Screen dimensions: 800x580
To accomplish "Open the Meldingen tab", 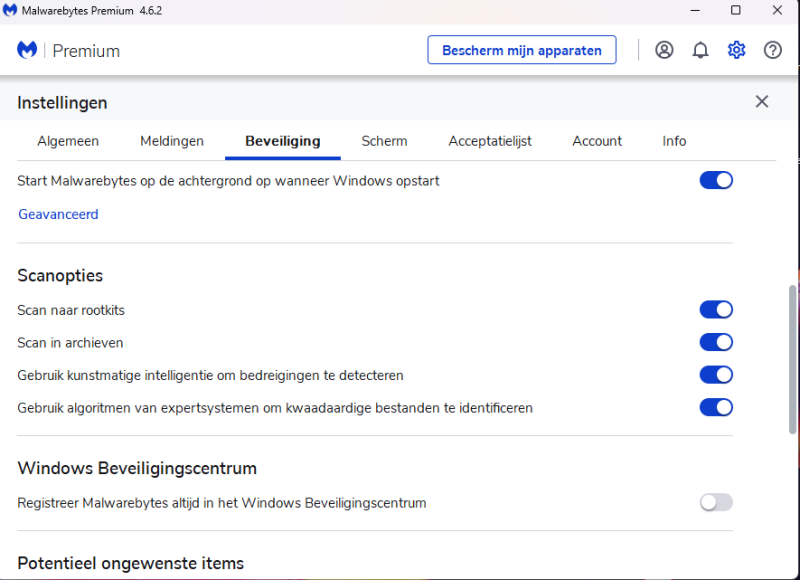I will (172, 141).
